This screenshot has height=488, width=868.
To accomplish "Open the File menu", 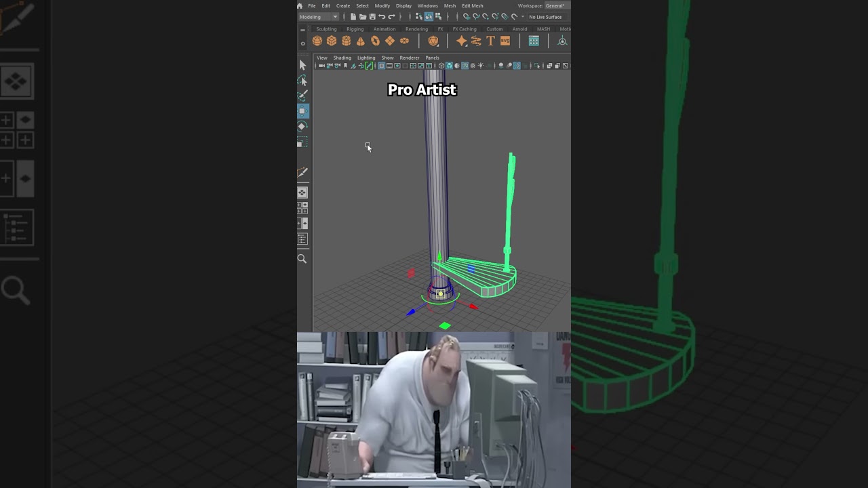I will [312, 5].
